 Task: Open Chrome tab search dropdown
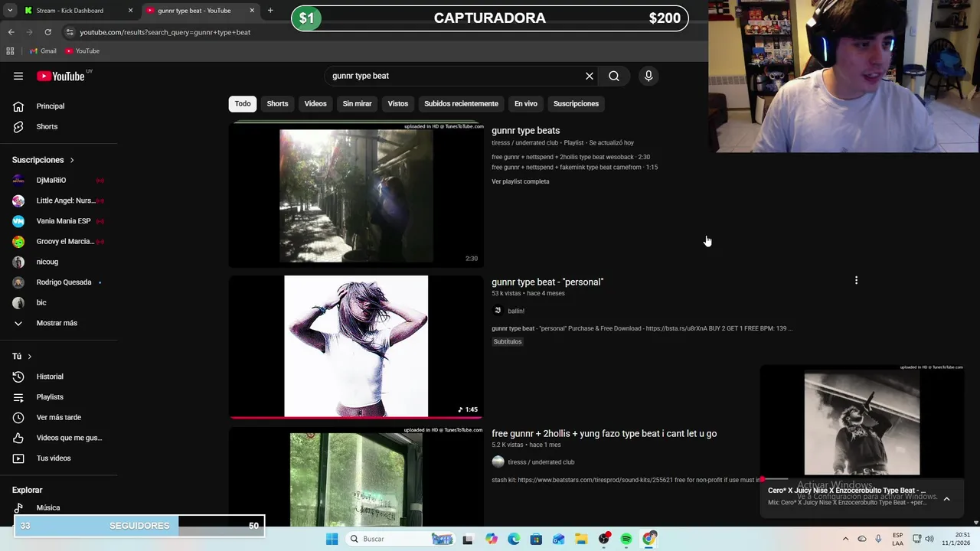10,11
